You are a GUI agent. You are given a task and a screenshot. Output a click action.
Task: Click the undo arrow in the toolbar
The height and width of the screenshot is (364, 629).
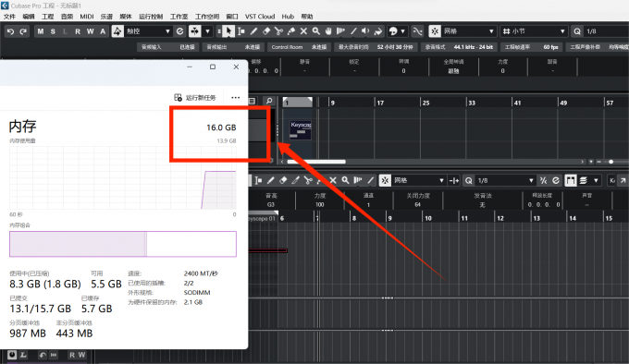10,31
